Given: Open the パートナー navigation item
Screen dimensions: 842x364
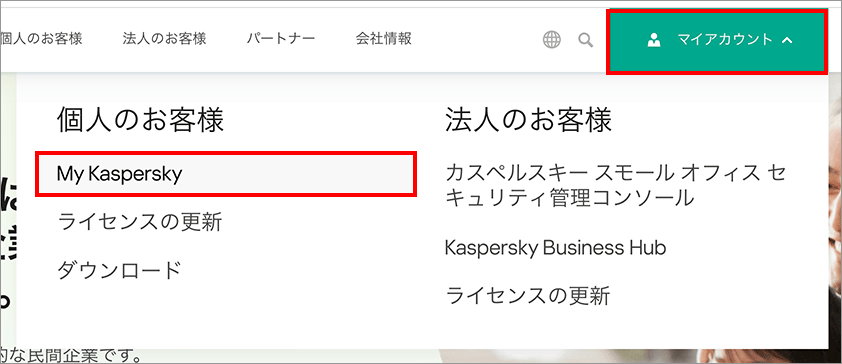Looking at the screenshot, I should 281,39.
